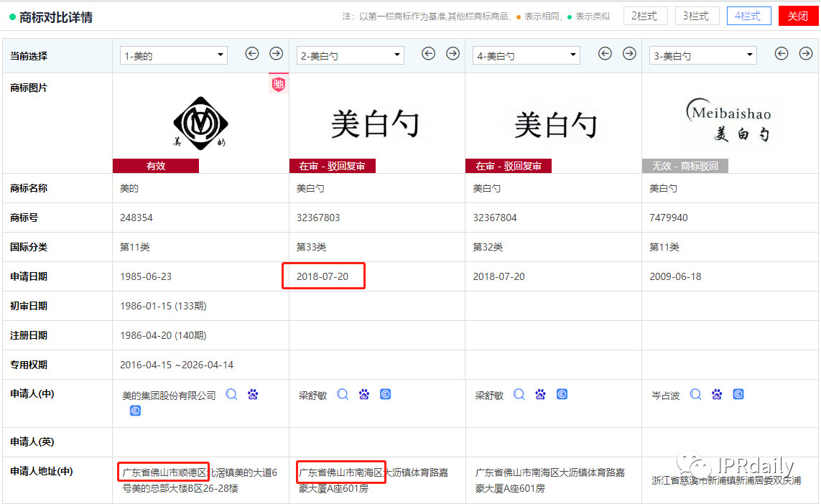Image resolution: width=821 pixels, height=504 pixels.
Task: Click applicant 梁舒敏 for trademark 32367804
Action: 489,396
